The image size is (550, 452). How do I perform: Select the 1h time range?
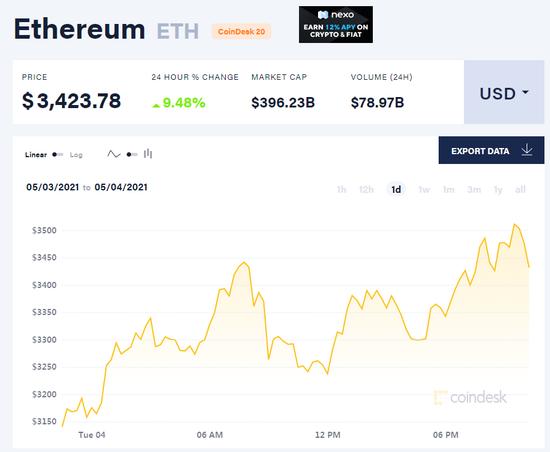pos(341,190)
